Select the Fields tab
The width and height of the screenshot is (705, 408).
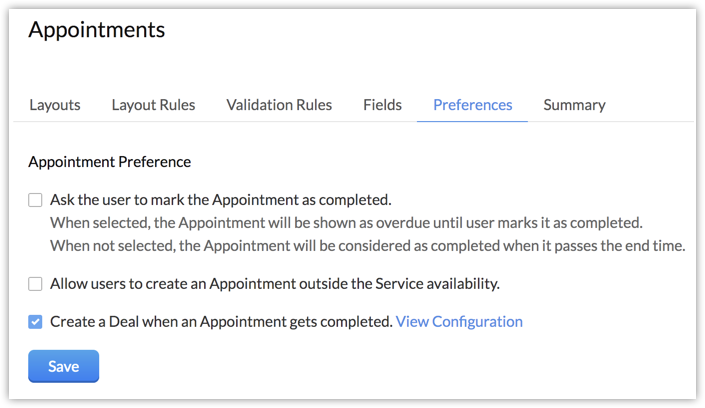point(382,104)
